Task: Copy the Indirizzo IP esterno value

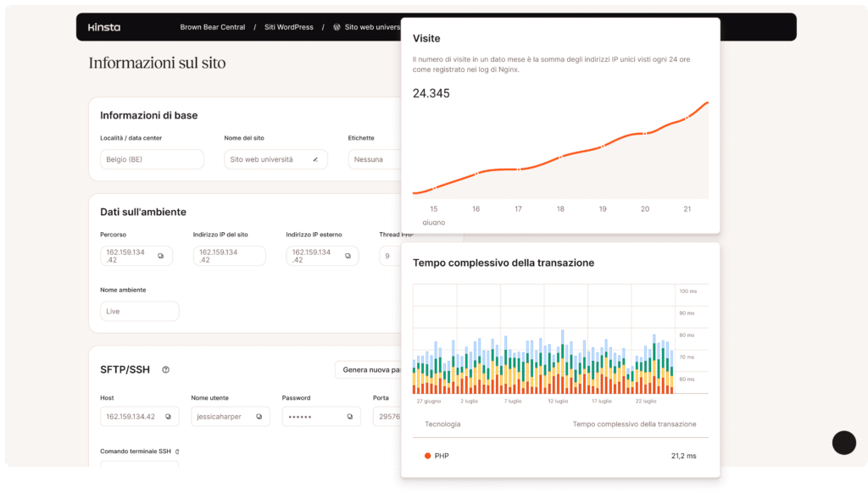Action: [348, 255]
